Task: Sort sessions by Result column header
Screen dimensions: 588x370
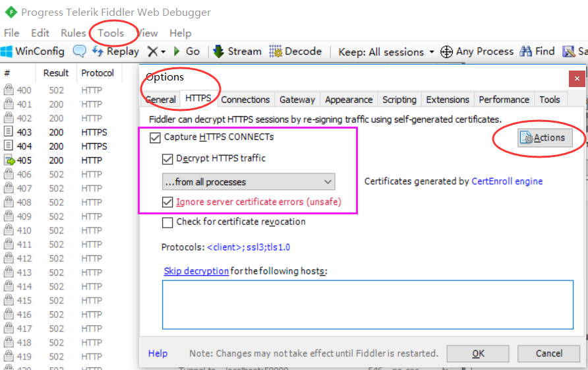Action: tap(56, 73)
